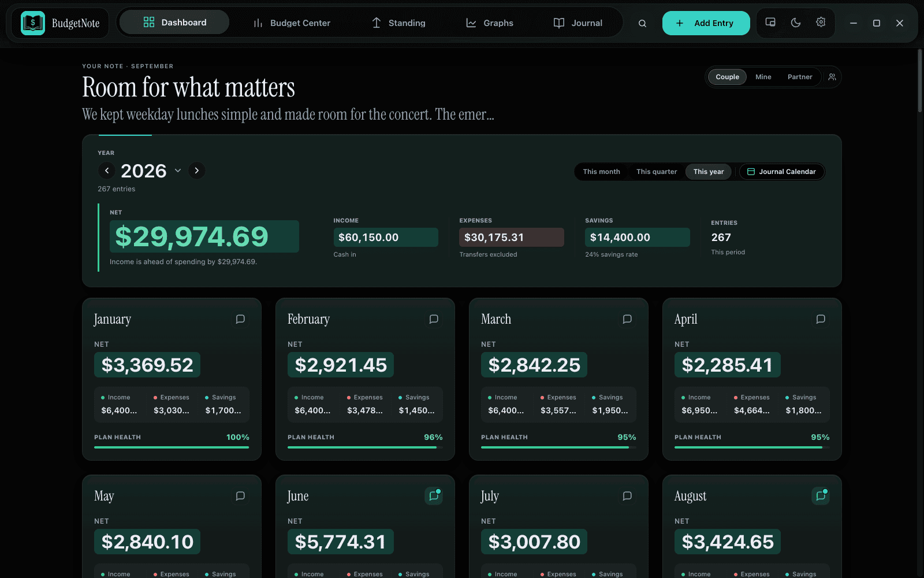Image resolution: width=924 pixels, height=578 pixels.
Task: Open the Dashboard tab
Action: point(174,23)
